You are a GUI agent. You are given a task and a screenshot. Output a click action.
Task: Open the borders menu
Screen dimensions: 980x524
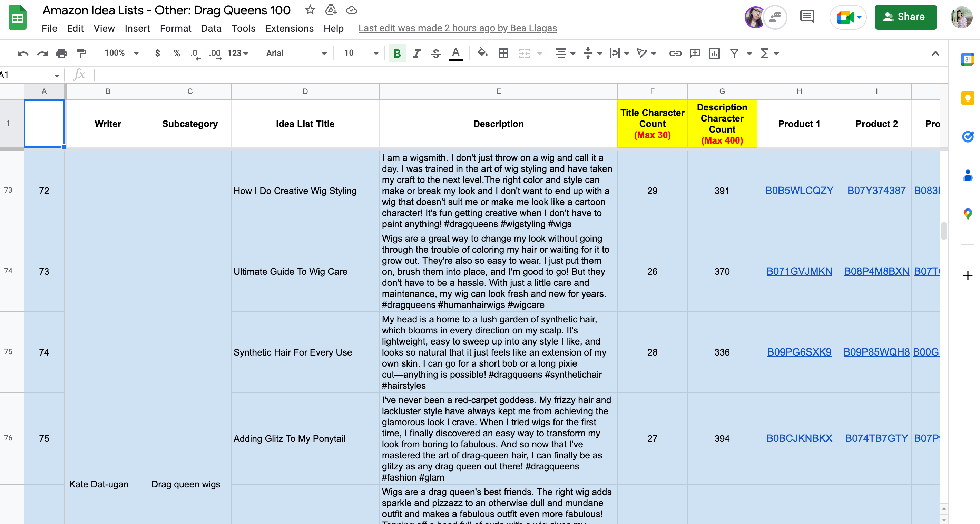tap(503, 53)
